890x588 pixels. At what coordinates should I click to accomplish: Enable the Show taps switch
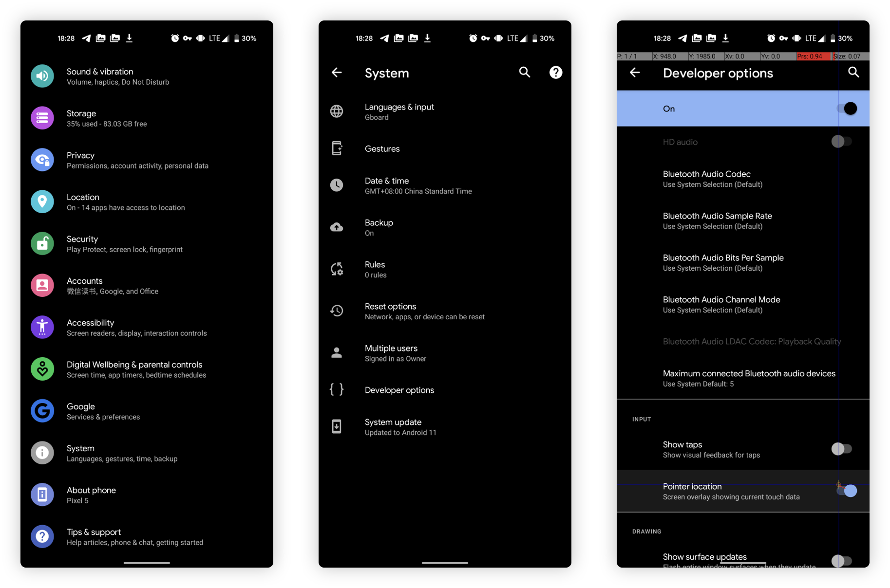(842, 449)
